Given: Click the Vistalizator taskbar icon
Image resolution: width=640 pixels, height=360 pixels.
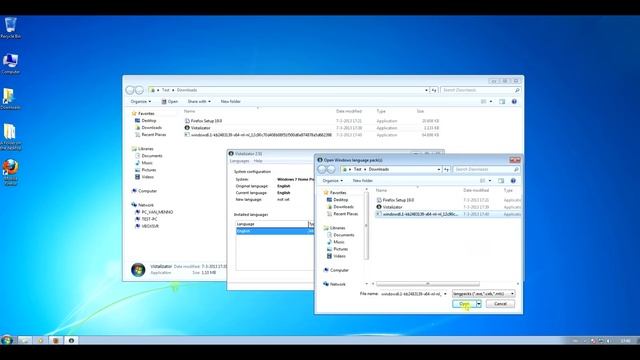Looking at the screenshot, I should click(71, 340).
